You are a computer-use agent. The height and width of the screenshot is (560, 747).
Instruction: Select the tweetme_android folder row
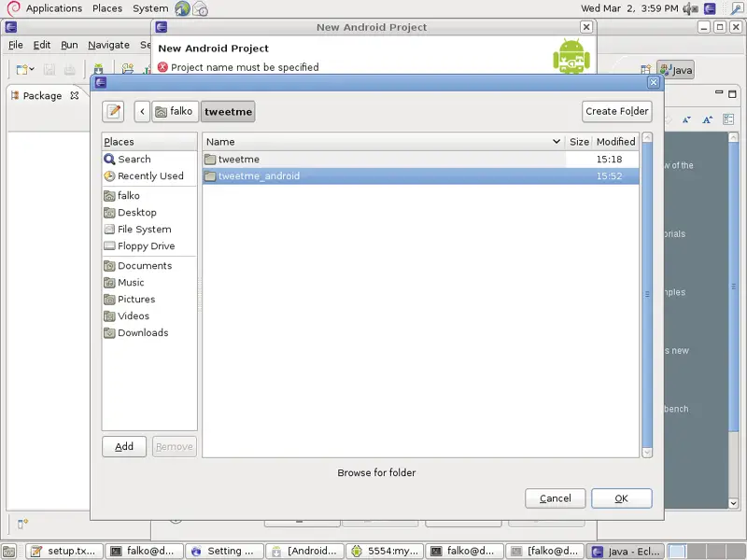(421, 176)
